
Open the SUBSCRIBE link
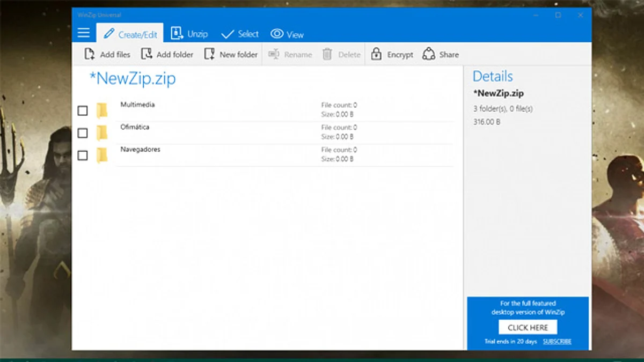(557, 342)
